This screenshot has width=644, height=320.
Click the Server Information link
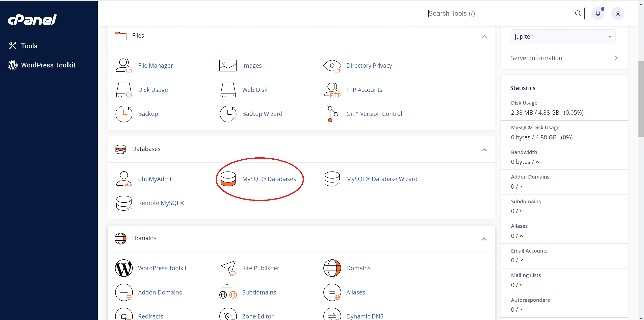(x=536, y=58)
